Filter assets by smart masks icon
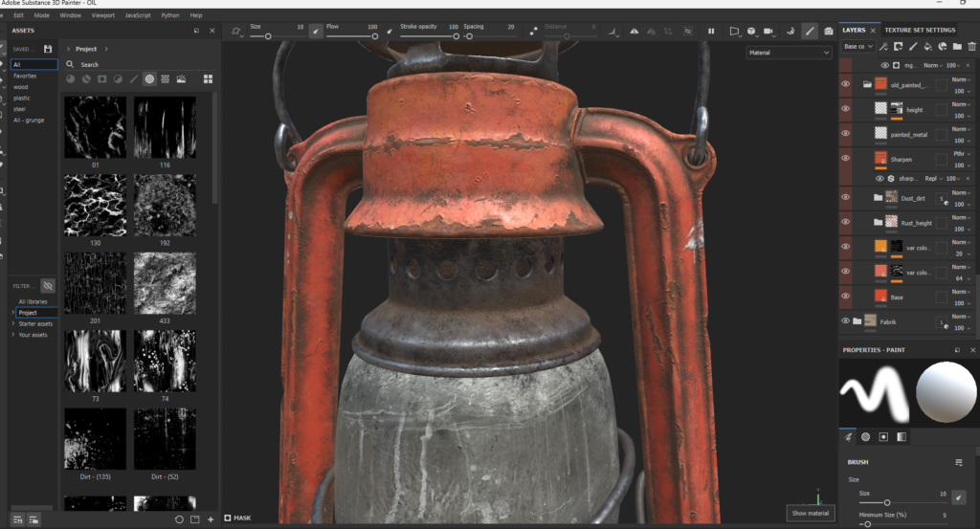 [x=101, y=78]
